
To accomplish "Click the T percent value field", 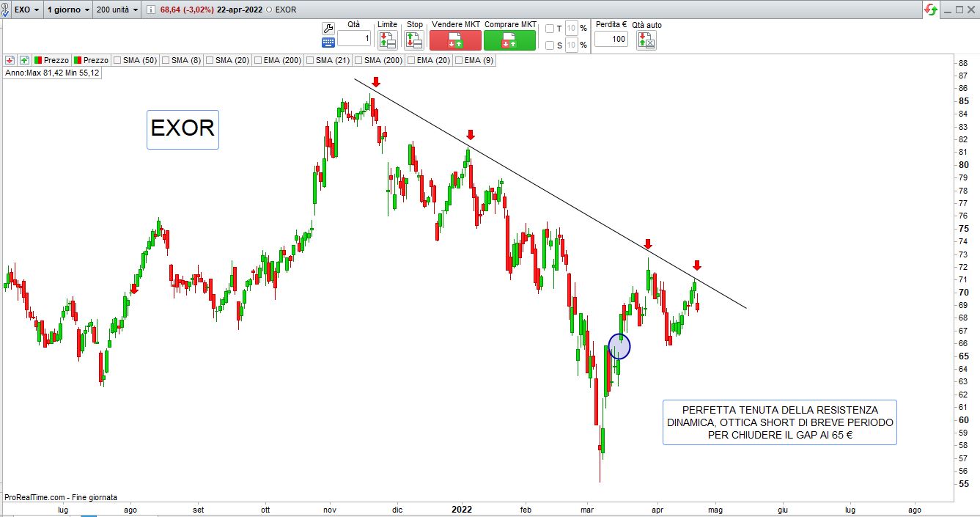I will [x=572, y=29].
